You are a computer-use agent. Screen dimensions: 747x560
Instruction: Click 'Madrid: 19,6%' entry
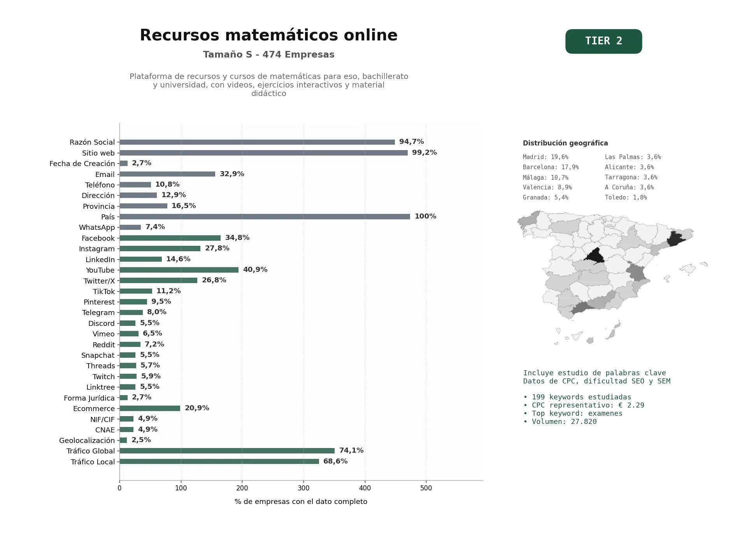pos(545,157)
